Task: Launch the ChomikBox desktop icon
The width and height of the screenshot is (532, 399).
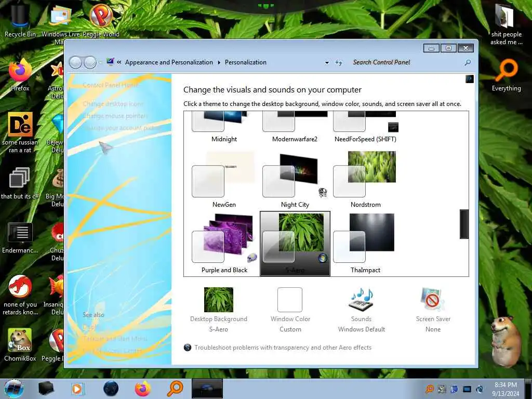Action: pyautogui.click(x=20, y=344)
